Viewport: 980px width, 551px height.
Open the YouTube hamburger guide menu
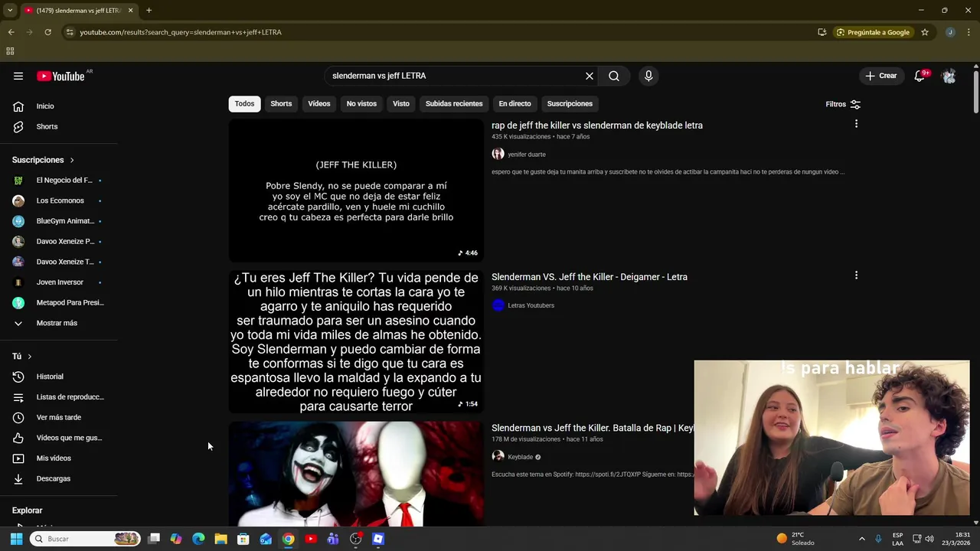18,76
